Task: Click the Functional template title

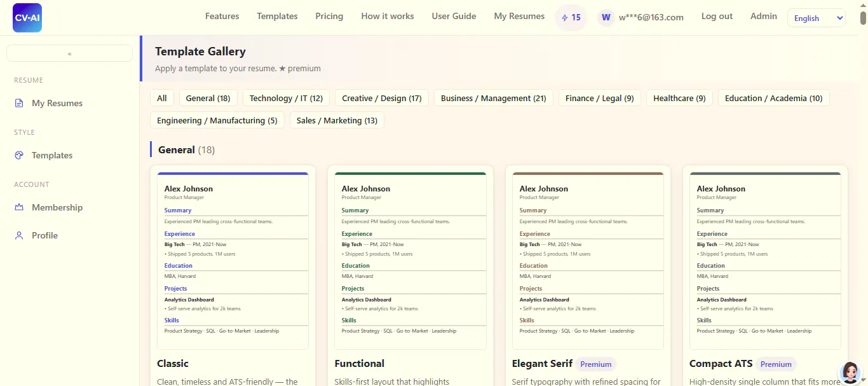Action: click(x=360, y=364)
